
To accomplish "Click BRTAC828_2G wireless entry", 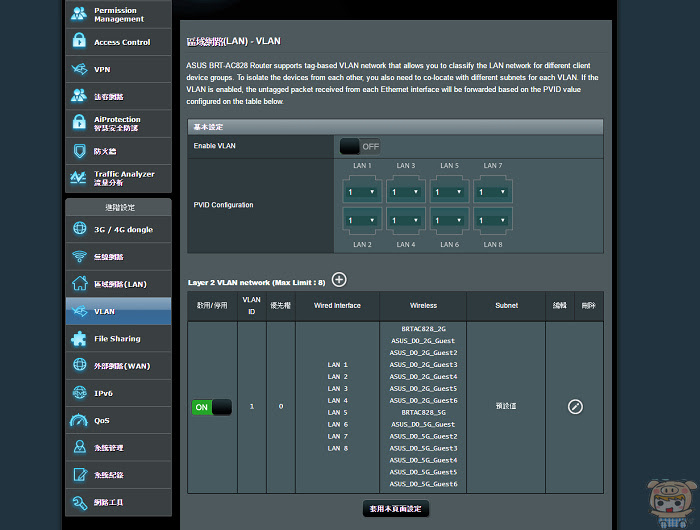I will 423,329.
